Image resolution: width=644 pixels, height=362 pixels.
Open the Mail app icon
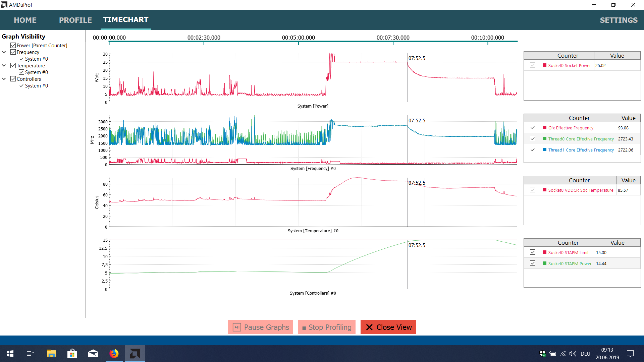pos(93,354)
